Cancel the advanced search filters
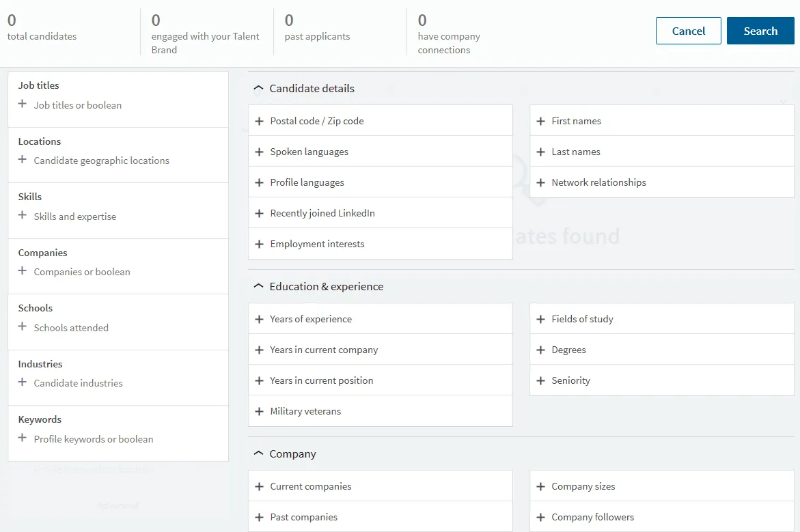This screenshot has height=532, width=800. pos(688,31)
